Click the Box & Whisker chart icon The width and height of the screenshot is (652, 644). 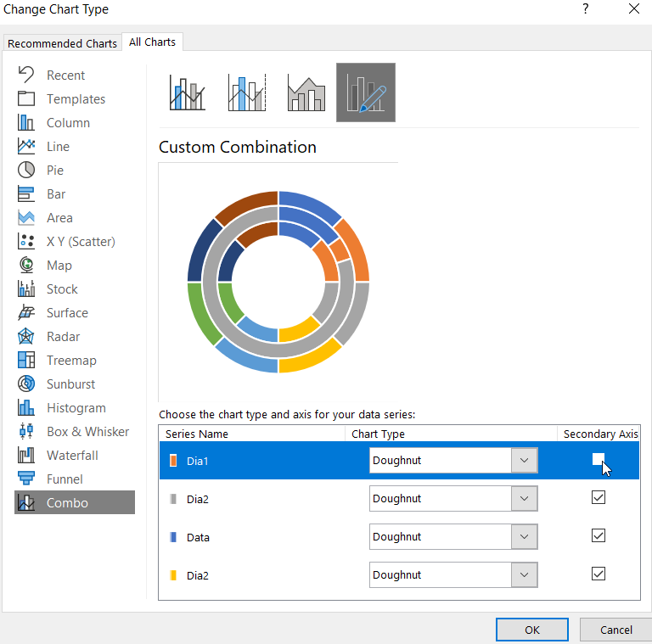tap(26, 432)
